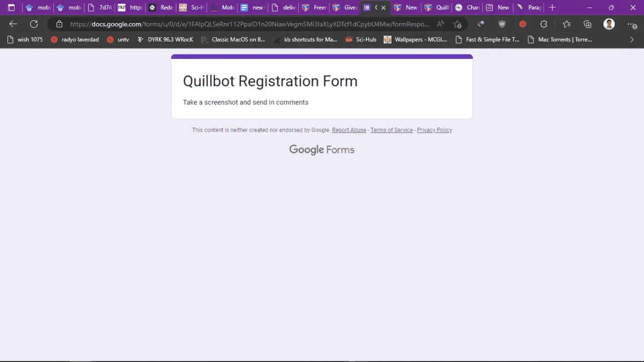Open the Extensions puzzle icon
644x362 pixels.
(x=543, y=24)
